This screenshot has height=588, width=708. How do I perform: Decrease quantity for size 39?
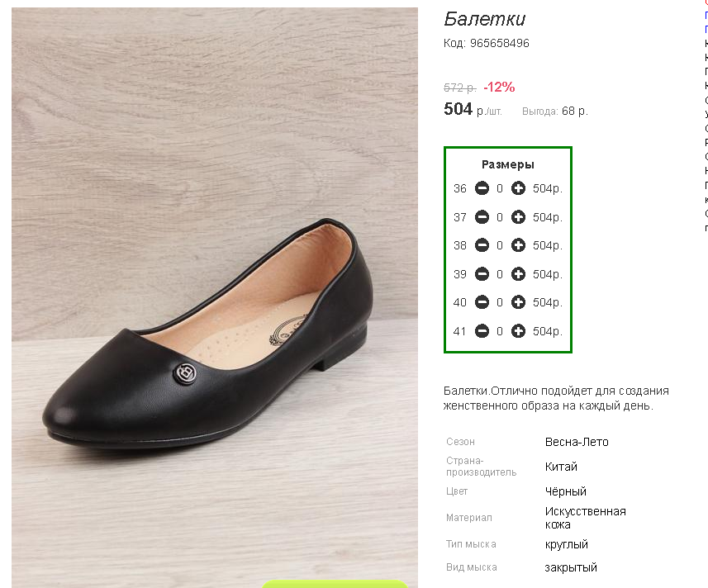[482, 274]
